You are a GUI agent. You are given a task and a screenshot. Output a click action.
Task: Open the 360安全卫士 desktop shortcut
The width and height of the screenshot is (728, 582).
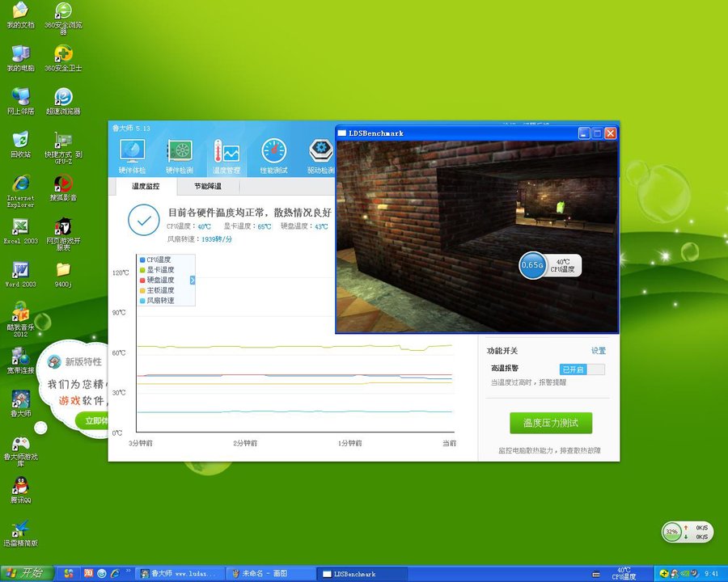63,58
